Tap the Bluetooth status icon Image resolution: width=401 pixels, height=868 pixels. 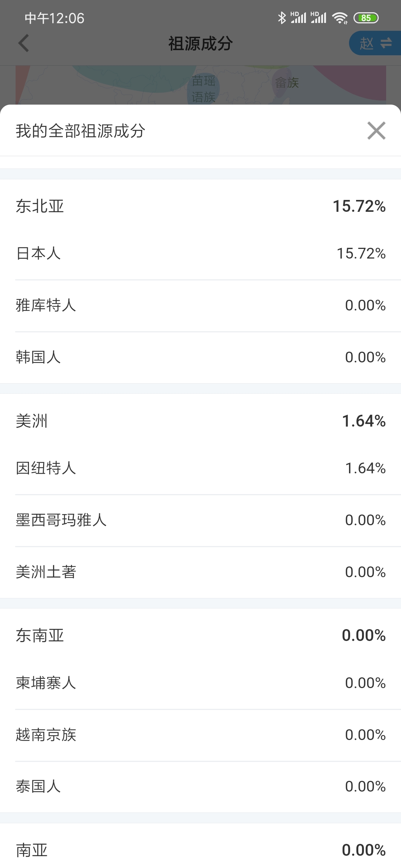tap(282, 18)
